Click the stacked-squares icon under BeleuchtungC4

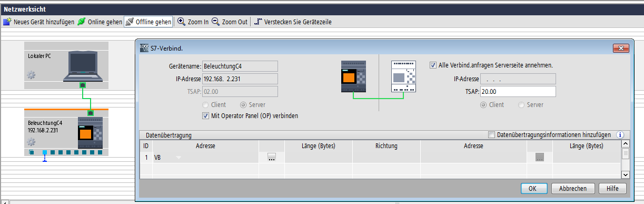coord(31,153)
